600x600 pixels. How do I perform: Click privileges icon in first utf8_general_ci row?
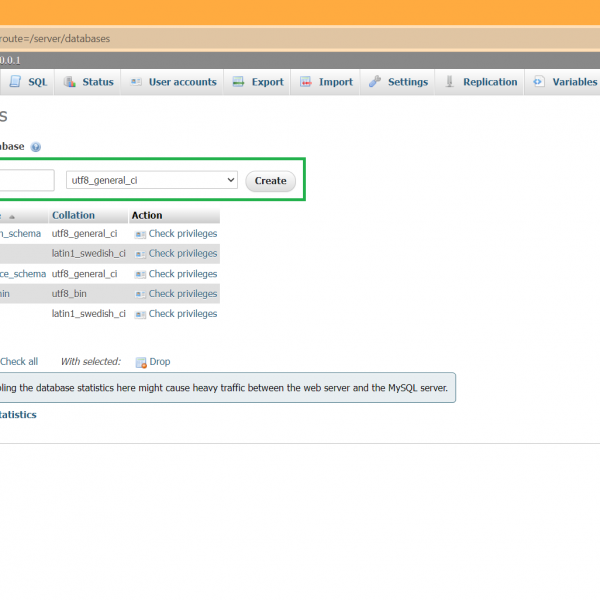140,234
